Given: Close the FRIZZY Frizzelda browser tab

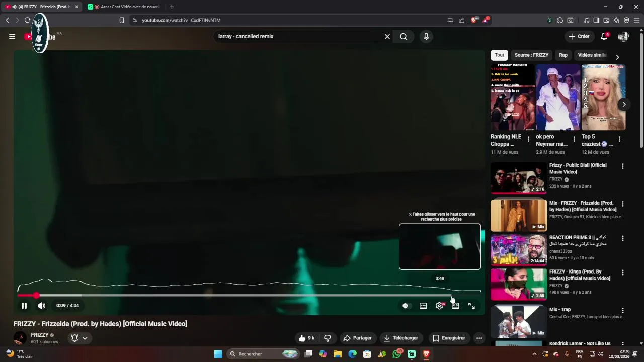Looking at the screenshot, I should [x=76, y=7].
